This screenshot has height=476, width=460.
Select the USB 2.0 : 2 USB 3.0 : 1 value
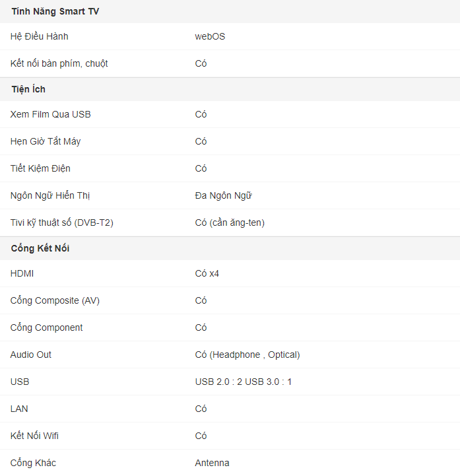point(243,382)
